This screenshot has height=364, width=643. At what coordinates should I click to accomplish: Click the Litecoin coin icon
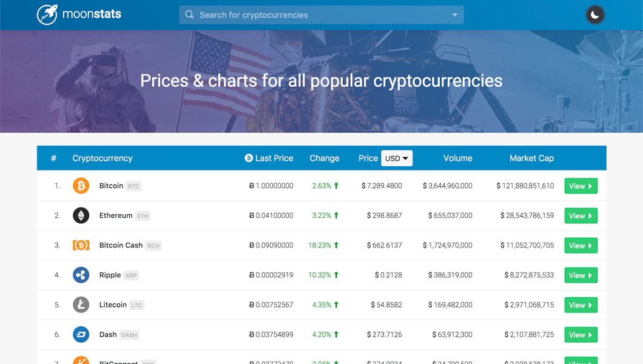coord(81,305)
